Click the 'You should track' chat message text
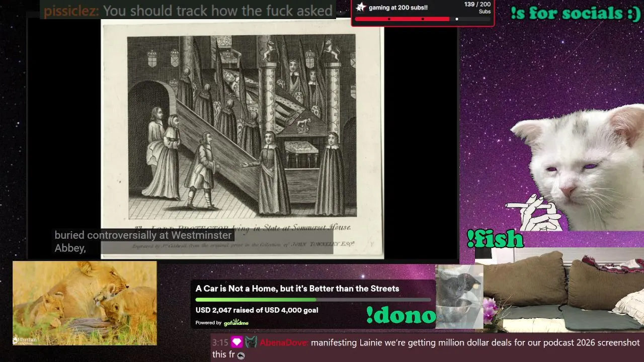 coord(217,11)
